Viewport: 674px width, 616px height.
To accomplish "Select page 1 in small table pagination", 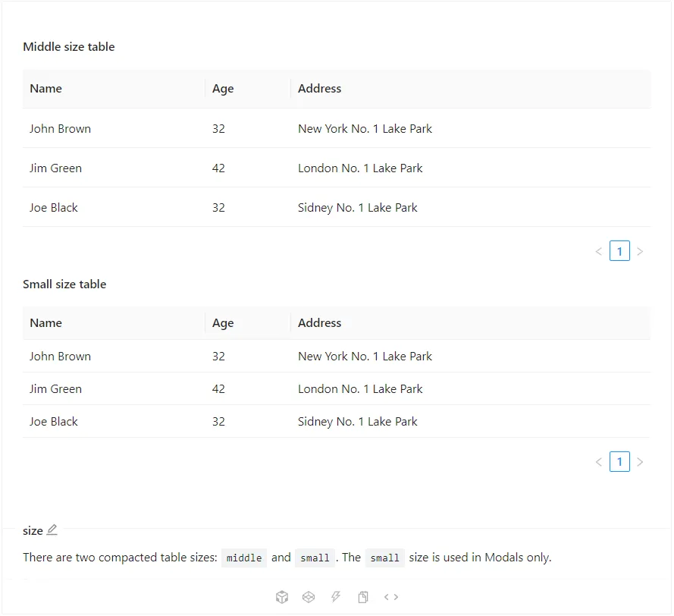I will pos(619,462).
